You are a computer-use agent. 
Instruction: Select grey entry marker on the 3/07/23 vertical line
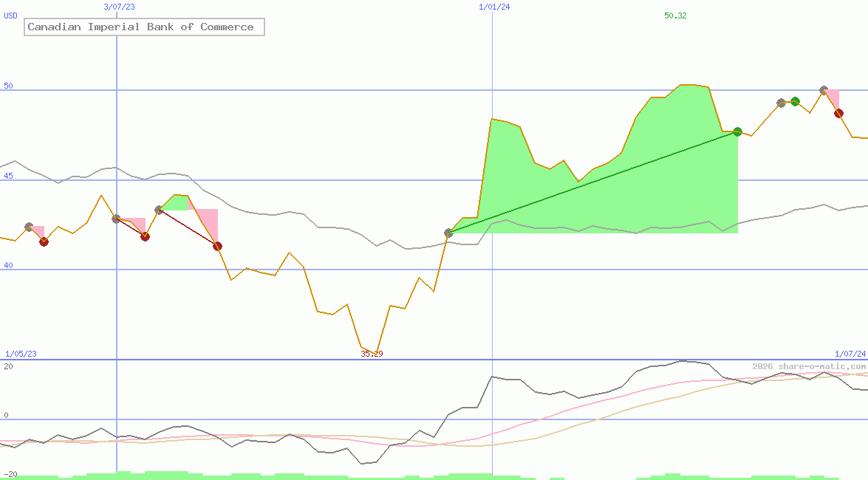(x=116, y=219)
